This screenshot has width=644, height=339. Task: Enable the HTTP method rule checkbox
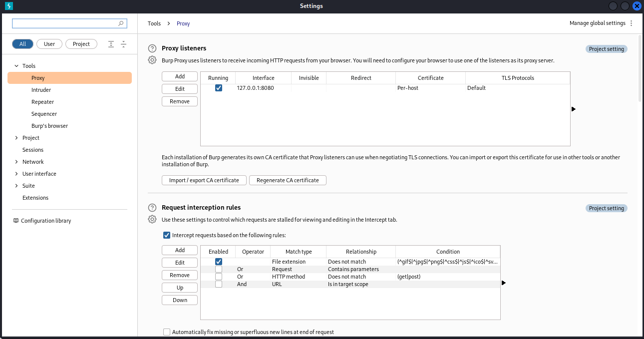click(x=219, y=277)
